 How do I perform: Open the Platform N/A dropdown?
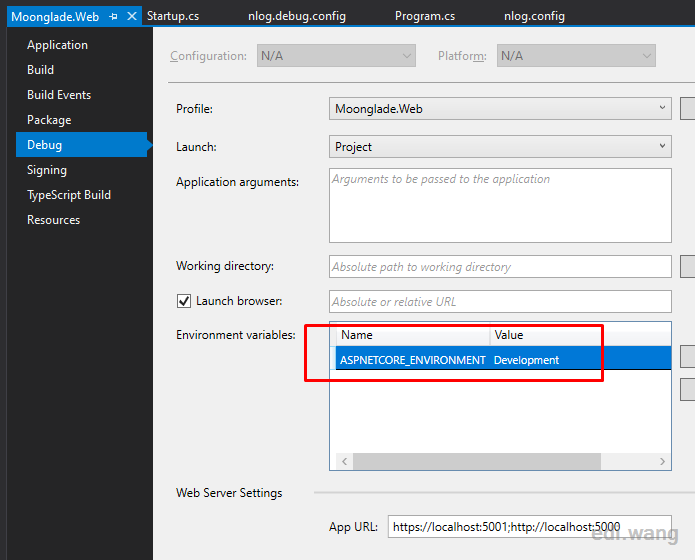point(576,55)
